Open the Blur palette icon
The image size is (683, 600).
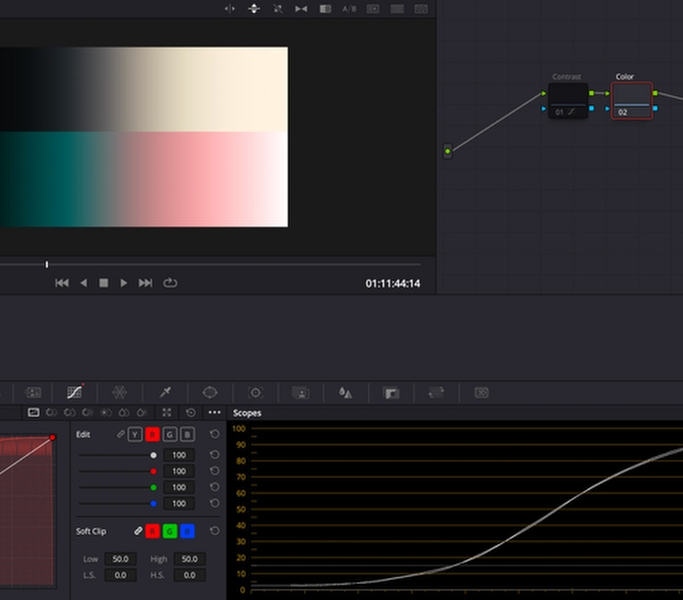(345, 393)
